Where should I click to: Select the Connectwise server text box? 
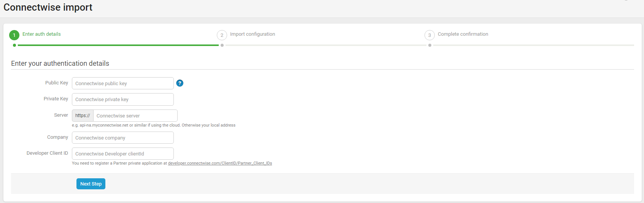tap(135, 116)
